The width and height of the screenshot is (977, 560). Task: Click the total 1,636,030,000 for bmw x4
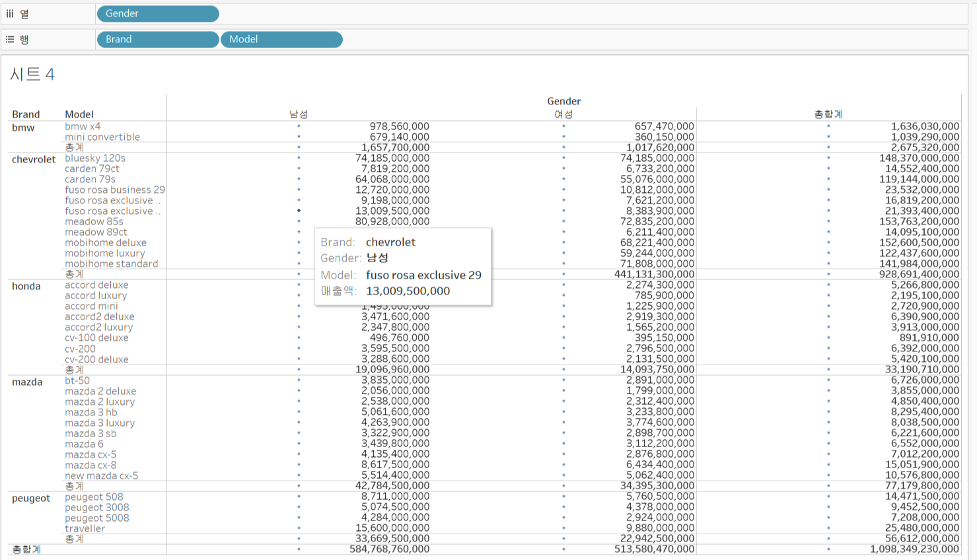coord(925,126)
